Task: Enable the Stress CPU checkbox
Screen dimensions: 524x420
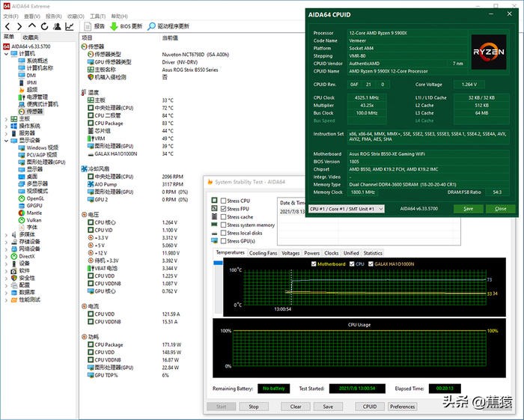Action: [222, 201]
